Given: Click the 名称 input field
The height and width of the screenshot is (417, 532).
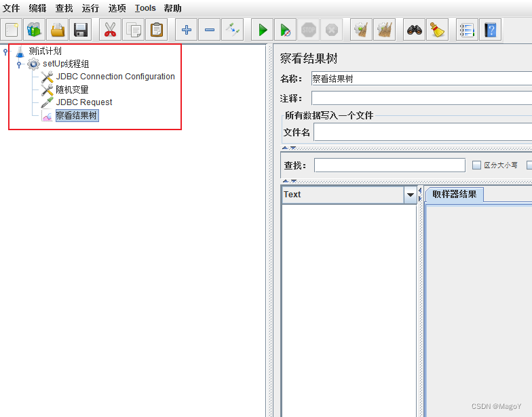Looking at the screenshot, I should pyautogui.click(x=422, y=79).
